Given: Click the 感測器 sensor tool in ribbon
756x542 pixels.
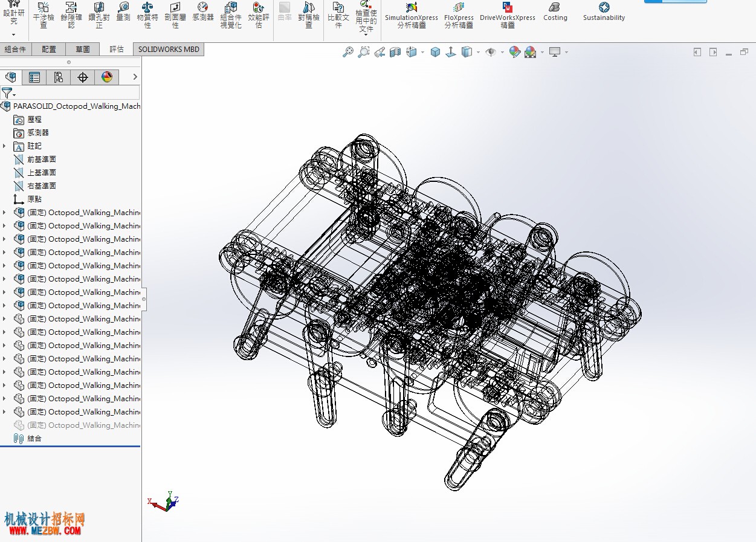Looking at the screenshot, I should coord(203,12).
